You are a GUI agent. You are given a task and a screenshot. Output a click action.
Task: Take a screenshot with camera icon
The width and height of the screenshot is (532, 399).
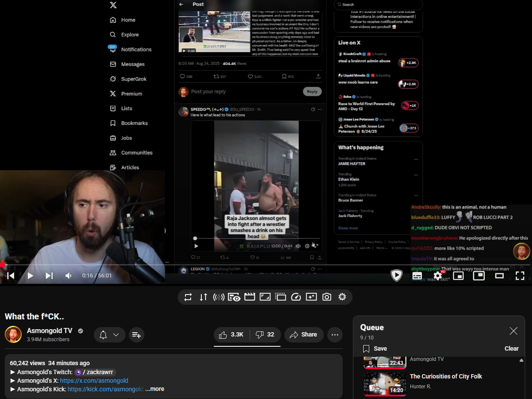coord(327,297)
